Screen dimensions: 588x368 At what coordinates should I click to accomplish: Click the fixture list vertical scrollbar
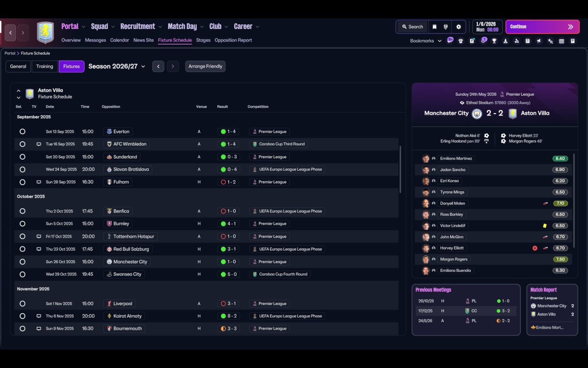pyautogui.click(x=401, y=170)
